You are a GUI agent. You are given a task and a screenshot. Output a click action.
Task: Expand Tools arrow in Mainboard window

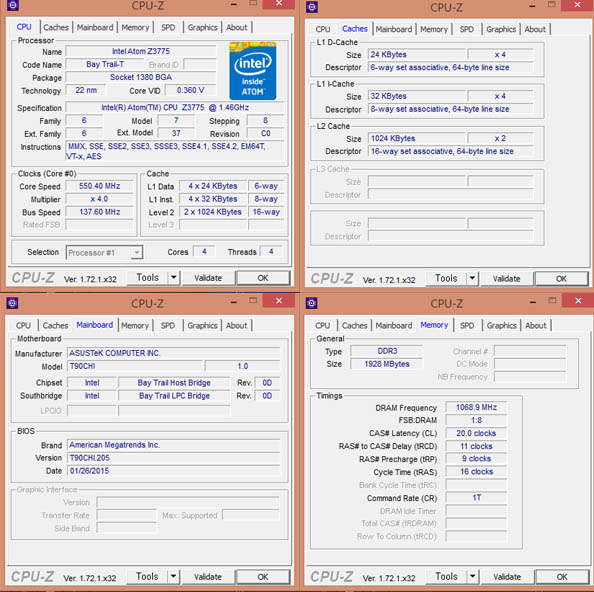click(173, 576)
